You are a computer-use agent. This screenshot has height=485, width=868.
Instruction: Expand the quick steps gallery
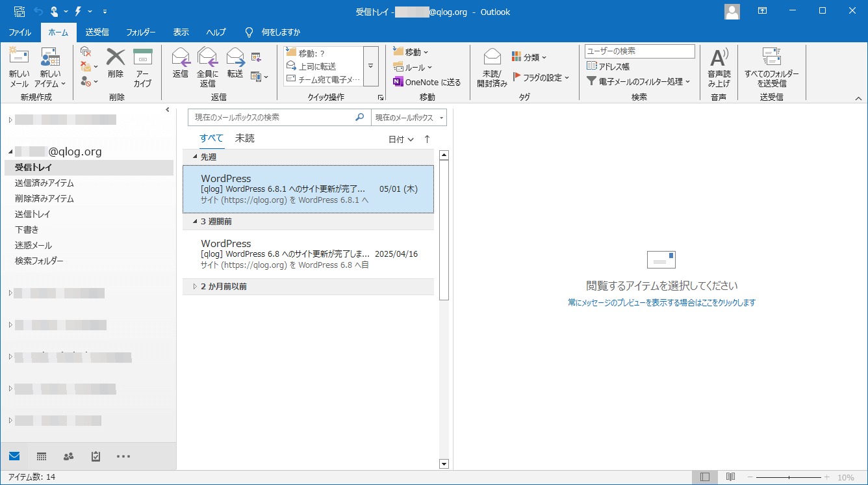pos(370,66)
